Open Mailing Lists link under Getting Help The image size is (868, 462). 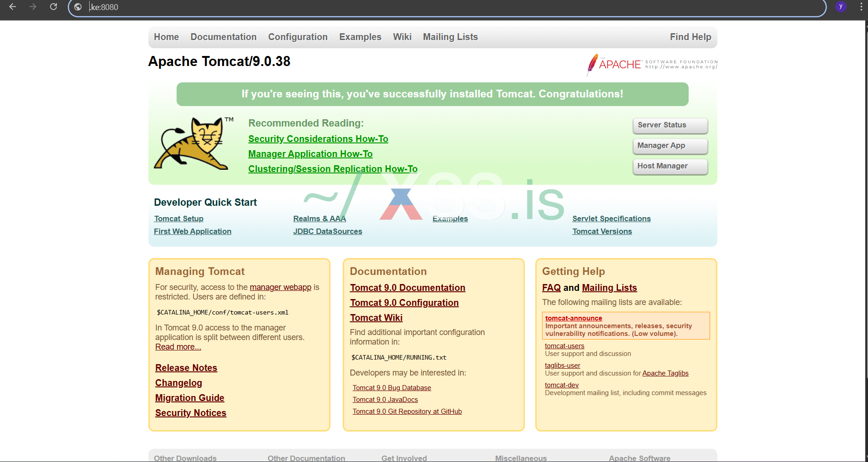pyautogui.click(x=609, y=288)
